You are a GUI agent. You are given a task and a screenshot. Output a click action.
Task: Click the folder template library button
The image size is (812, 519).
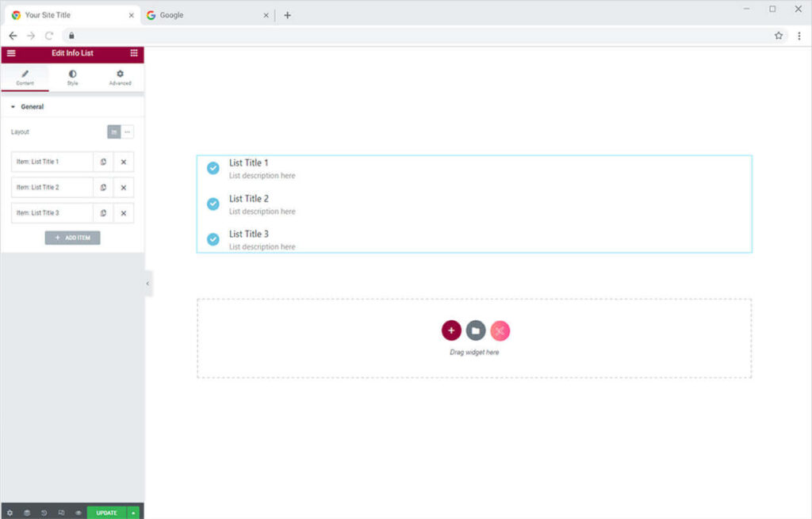pyautogui.click(x=476, y=330)
